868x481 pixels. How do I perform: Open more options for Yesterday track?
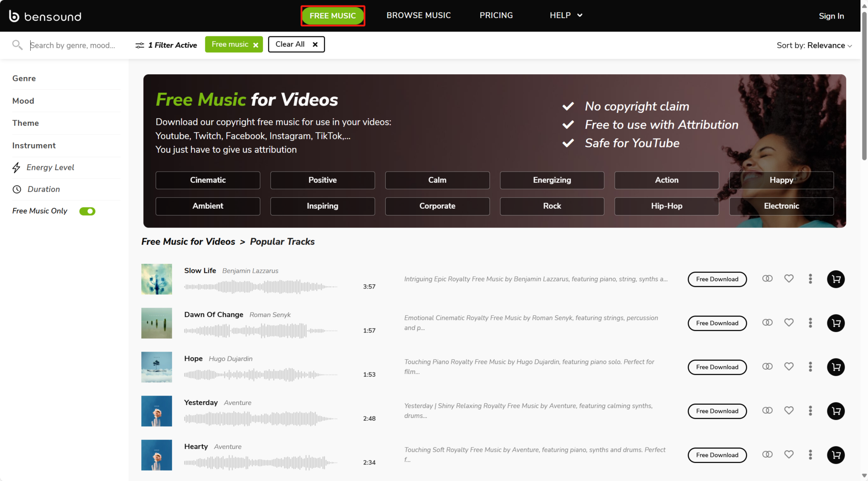pos(810,411)
